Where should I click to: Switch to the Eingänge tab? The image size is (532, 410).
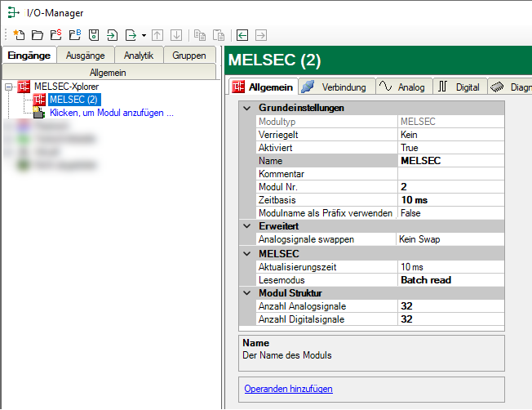29,55
